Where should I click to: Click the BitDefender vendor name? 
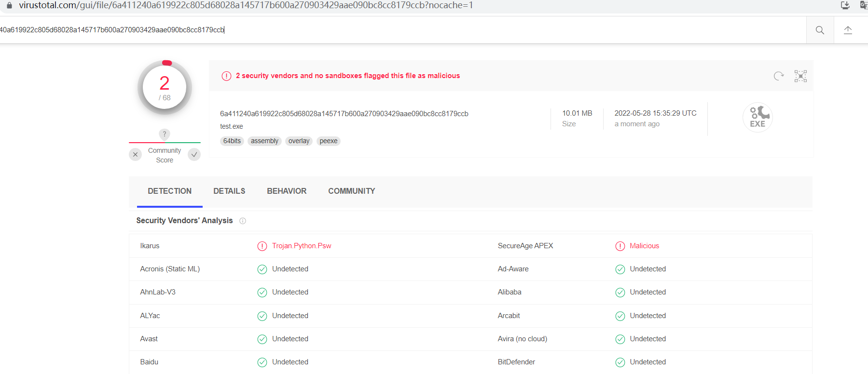click(516, 362)
